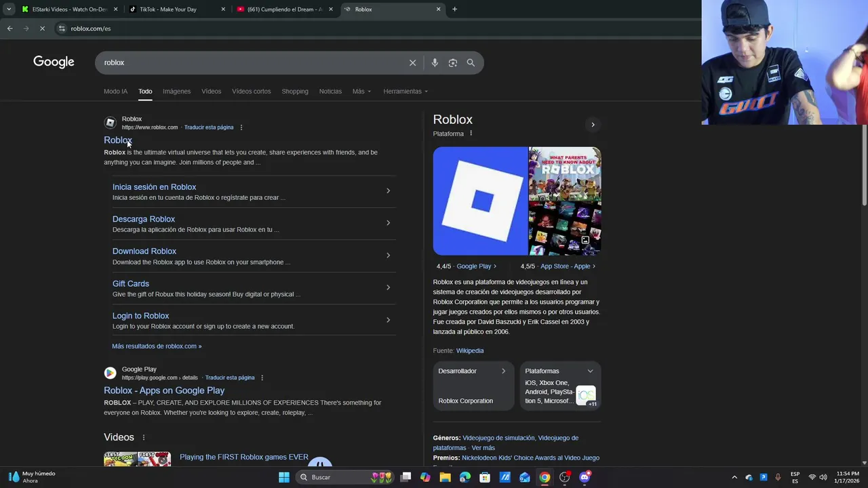Open the volume control in system tray
The width and height of the screenshot is (868, 488).
pyautogui.click(x=823, y=477)
